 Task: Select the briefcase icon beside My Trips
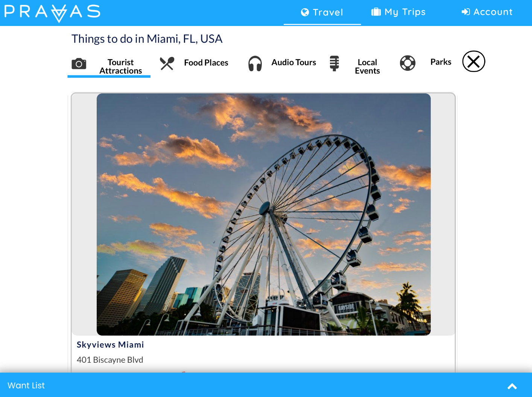376,12
